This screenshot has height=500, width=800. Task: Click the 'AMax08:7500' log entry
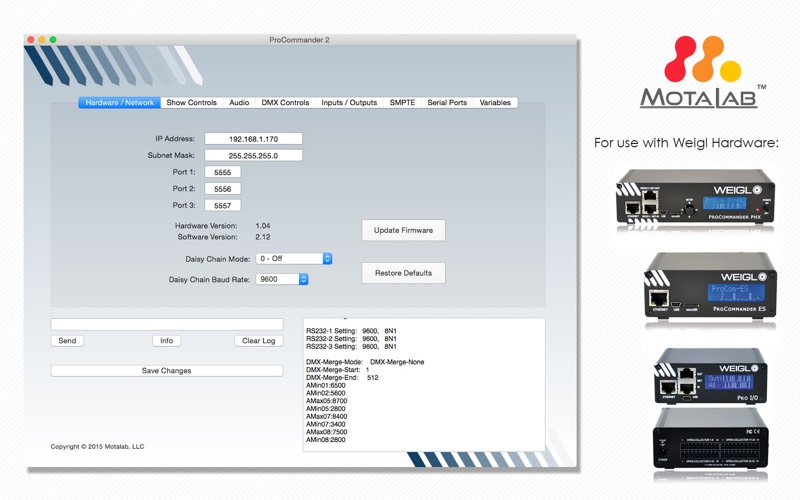pos(327,432)
